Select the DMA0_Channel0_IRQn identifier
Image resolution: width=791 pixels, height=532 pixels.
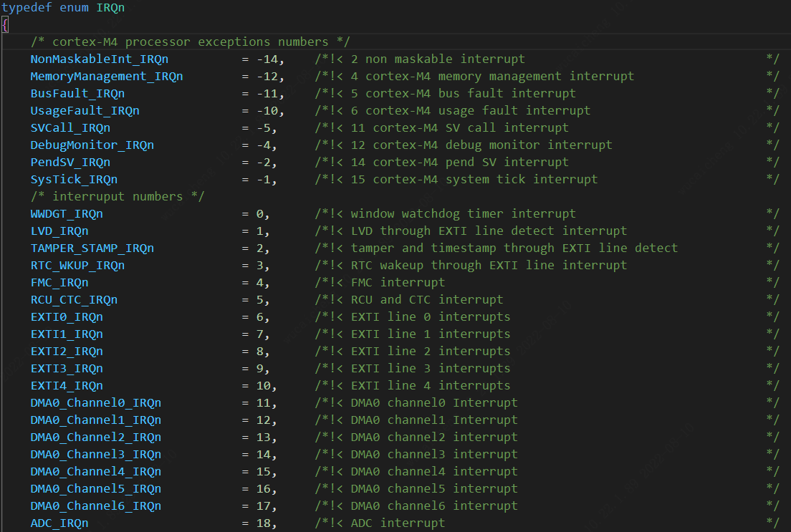[x=95, y=402]
